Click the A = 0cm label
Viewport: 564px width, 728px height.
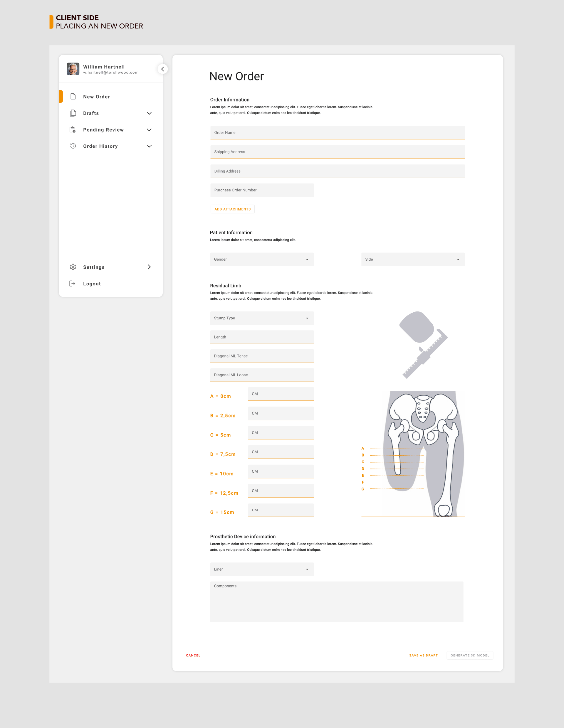(221, 396)
